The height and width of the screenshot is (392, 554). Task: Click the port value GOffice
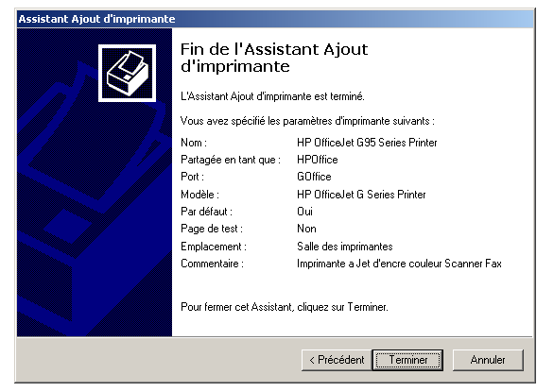coord(314,177)
